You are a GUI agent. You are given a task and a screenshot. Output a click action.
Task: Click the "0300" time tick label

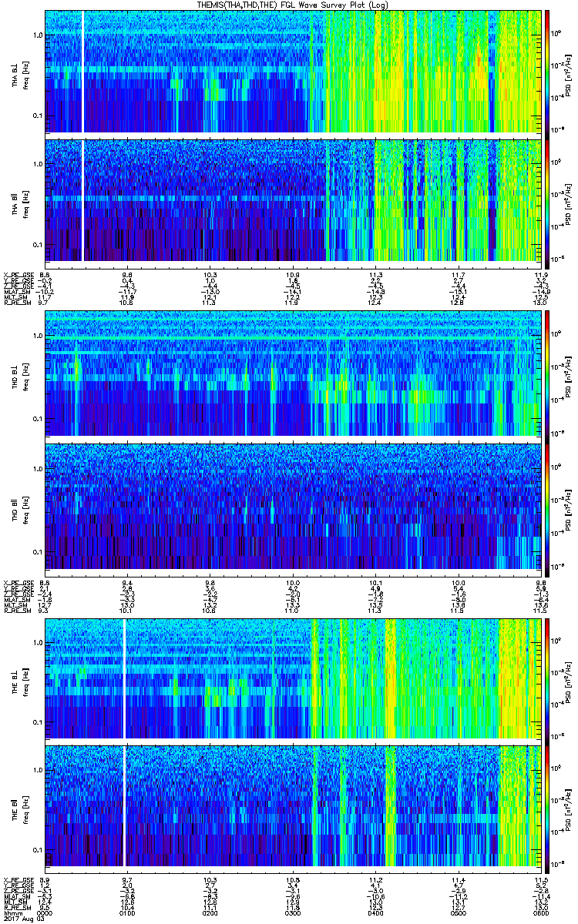293,913
